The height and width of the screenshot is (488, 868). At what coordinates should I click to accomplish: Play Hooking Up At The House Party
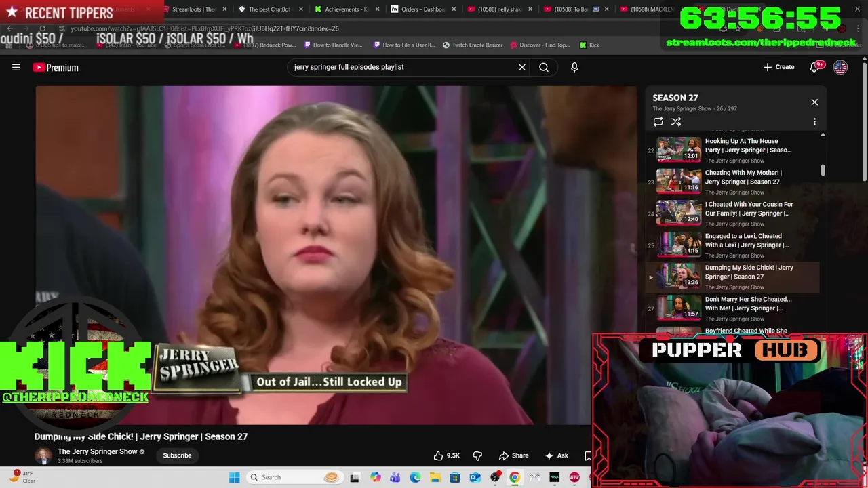(732, 150)
